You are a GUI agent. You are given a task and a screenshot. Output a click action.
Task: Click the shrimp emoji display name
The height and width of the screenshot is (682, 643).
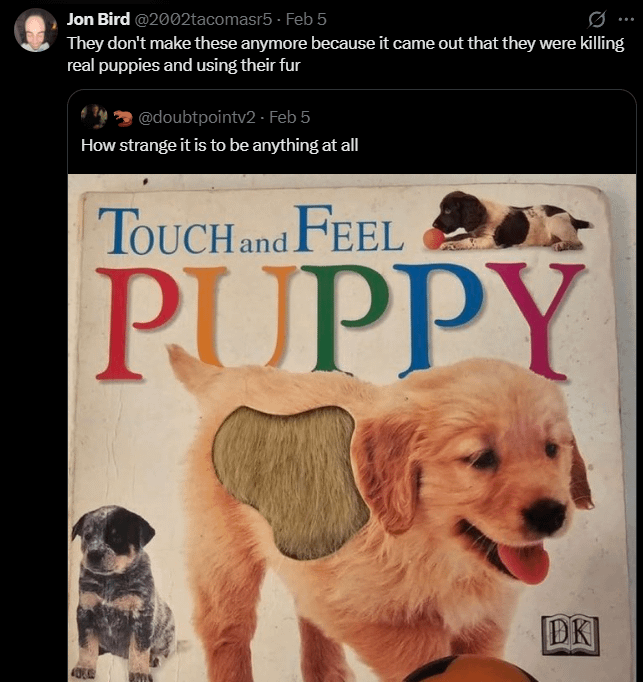[x=123, y=117]
